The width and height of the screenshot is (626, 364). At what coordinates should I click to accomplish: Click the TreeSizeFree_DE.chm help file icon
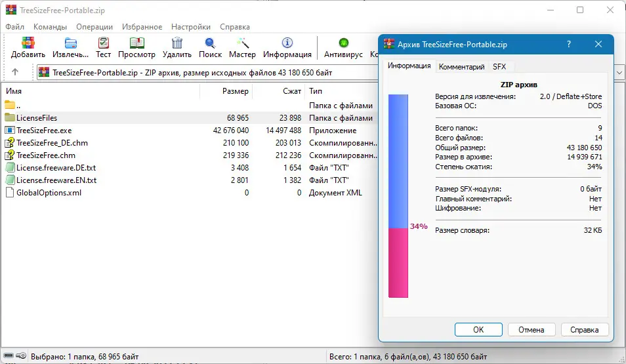pos(10,142)
